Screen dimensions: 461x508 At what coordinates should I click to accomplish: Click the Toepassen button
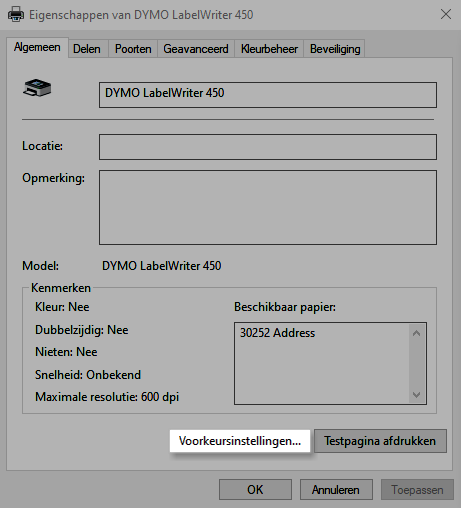417,490
